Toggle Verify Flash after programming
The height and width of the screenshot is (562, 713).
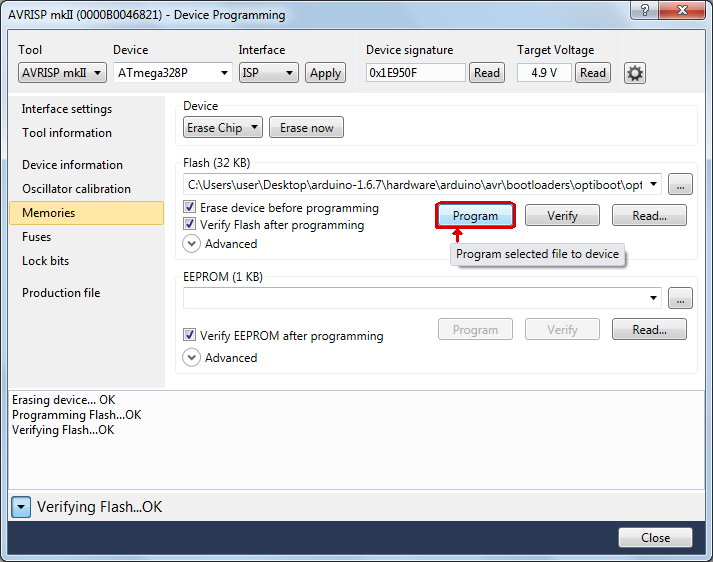click(x=190, y=225)
